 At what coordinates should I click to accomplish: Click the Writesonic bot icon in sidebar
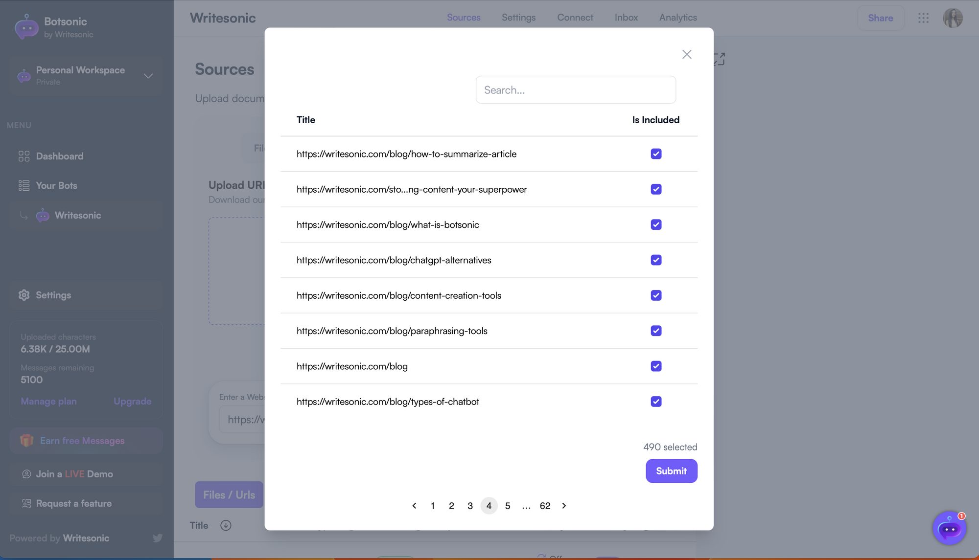click(x=43, y=215)
